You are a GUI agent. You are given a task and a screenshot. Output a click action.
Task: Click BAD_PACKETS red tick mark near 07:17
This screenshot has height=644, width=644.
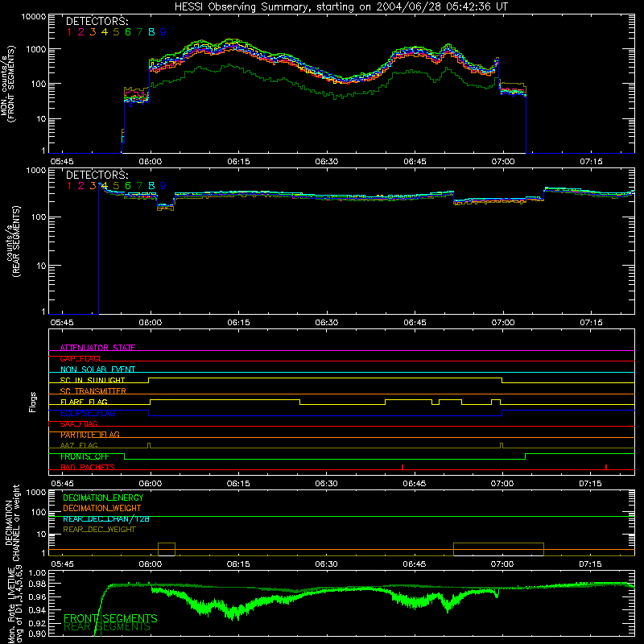click(606, 467)
